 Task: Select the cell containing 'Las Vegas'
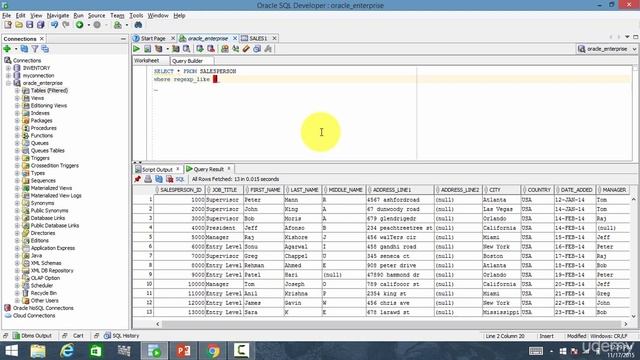click(501, 209)
